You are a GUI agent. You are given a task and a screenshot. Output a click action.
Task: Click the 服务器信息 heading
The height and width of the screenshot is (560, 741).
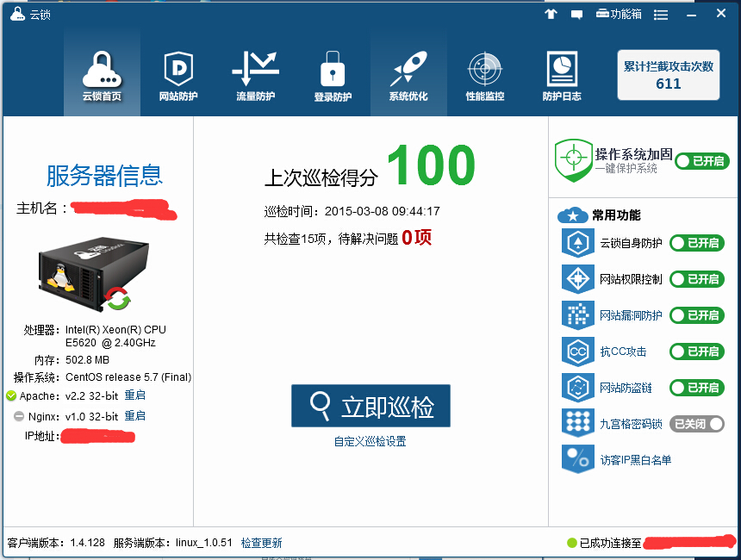pos(104,176)
